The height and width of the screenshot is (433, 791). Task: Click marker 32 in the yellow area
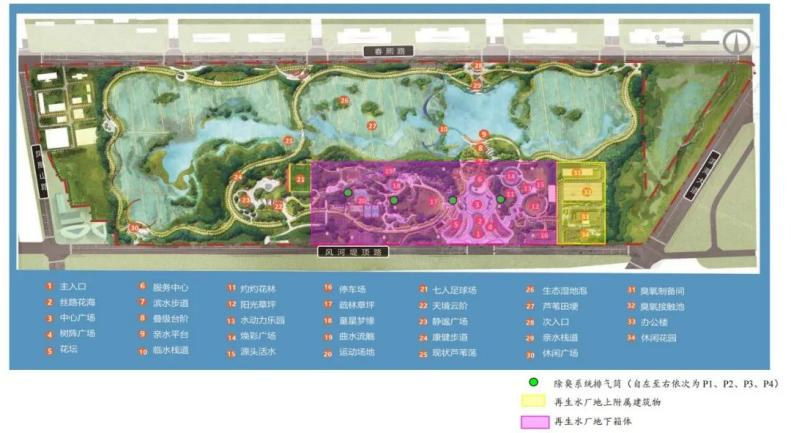click(587, 192)
